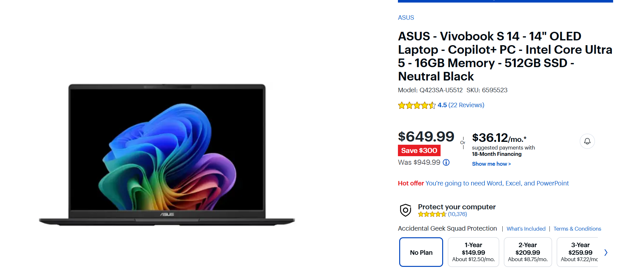The width and height of the screenshot is (644, 278).
Task: Click the Word, Excel, and PowerPoint offer
Action: point(497,183)
